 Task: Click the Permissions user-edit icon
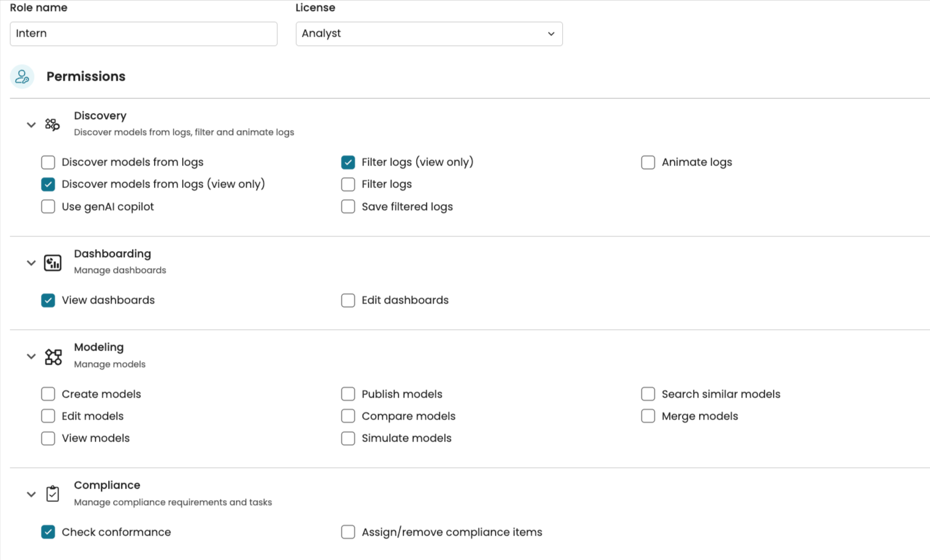point(22,76)
